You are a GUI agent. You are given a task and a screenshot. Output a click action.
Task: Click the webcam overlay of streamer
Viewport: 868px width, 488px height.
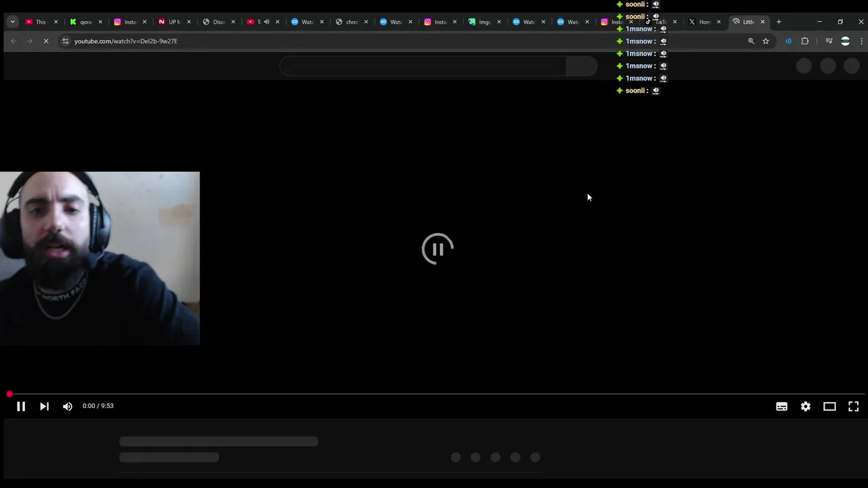[100, 258]
